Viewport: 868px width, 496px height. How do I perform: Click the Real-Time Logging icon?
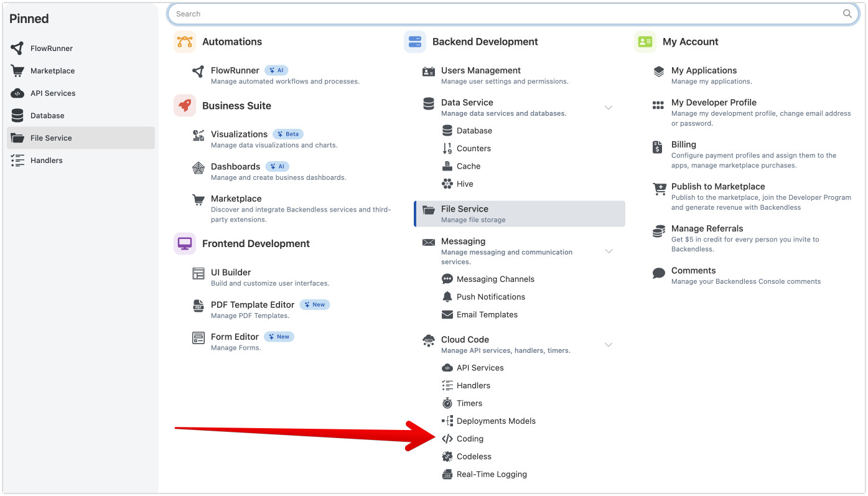[447, 474]
